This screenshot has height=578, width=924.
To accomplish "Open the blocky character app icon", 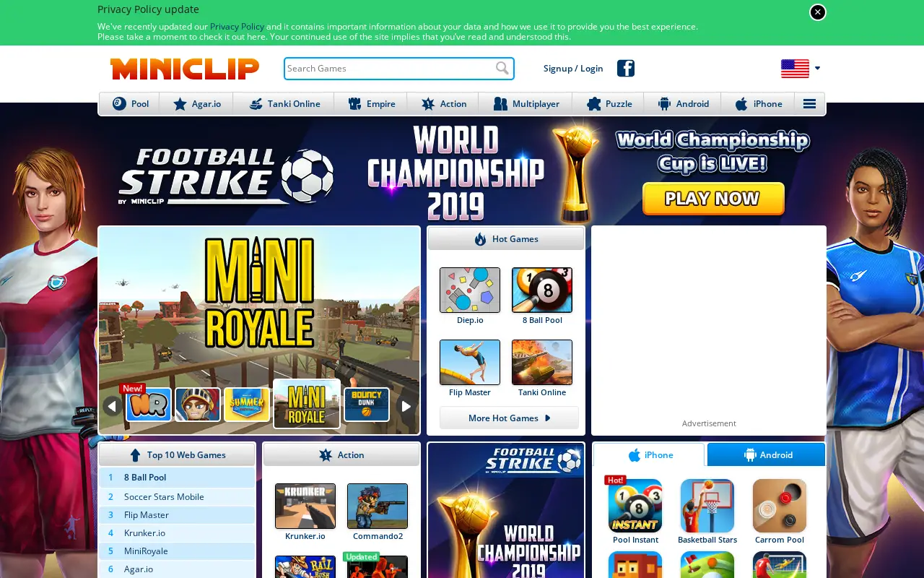I will (x=635, y=565).
